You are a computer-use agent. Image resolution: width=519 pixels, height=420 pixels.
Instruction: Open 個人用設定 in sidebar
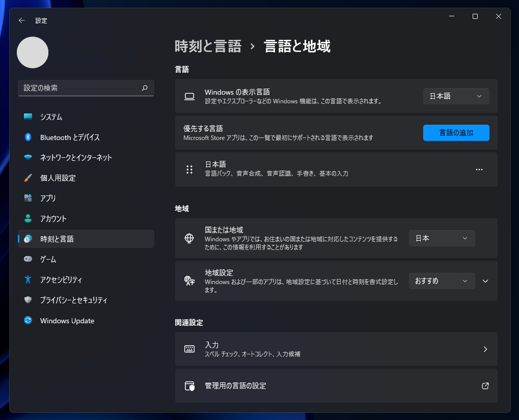[86, 178]
